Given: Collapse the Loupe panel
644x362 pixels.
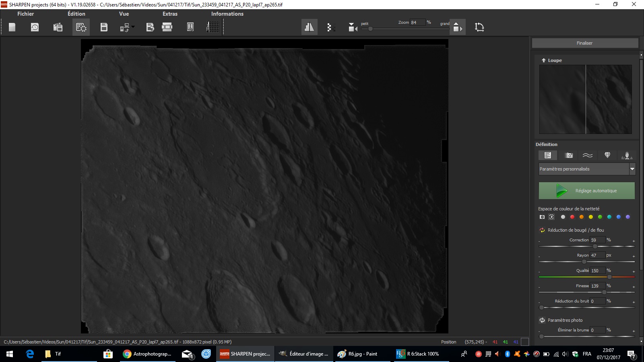Looking at the screenshot, I should (x=544, y=60).
